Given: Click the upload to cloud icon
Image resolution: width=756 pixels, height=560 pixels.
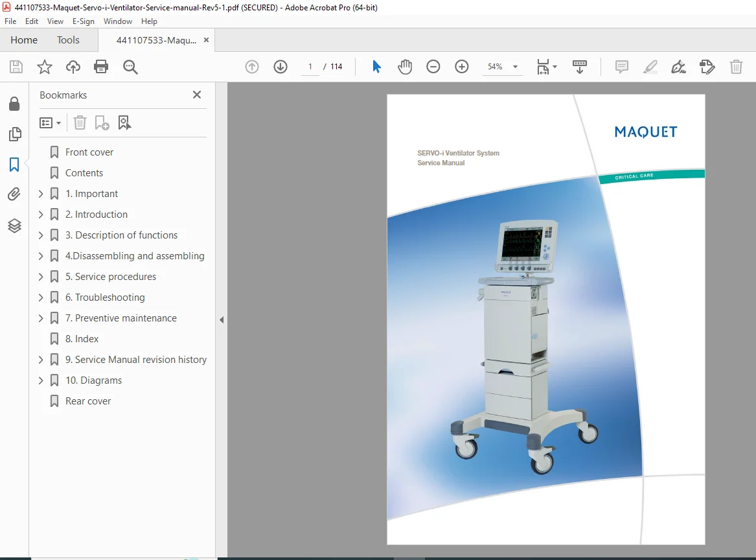Looking at the screenshot, I should pyautogui.click(x=73, y=67).
